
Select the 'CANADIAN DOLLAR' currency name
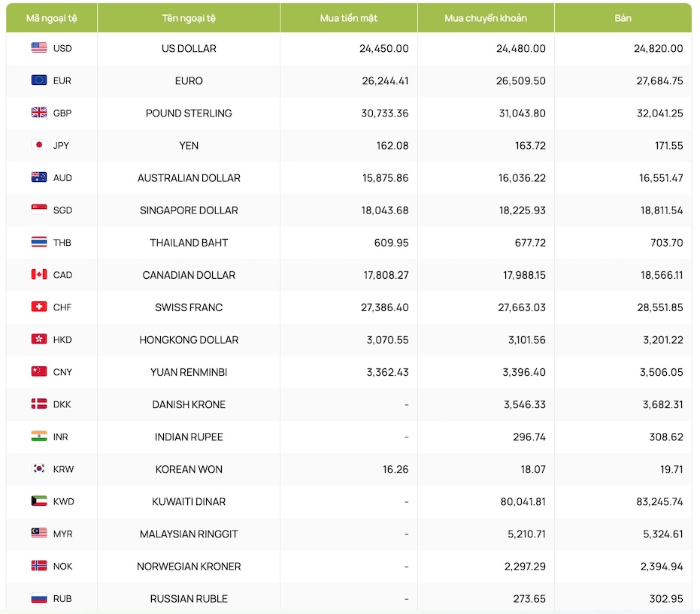click(189, 275)
